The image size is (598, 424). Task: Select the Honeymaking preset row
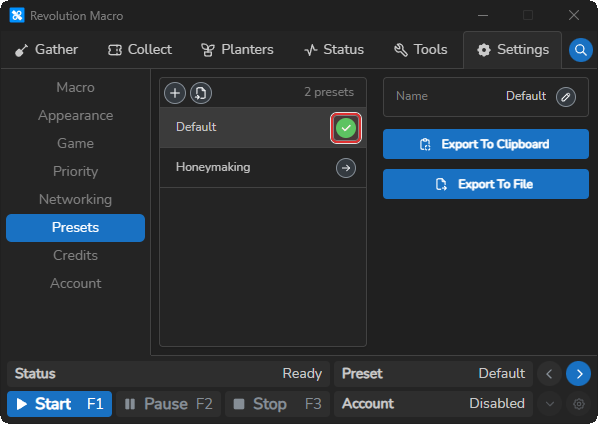tap(263, 167)
